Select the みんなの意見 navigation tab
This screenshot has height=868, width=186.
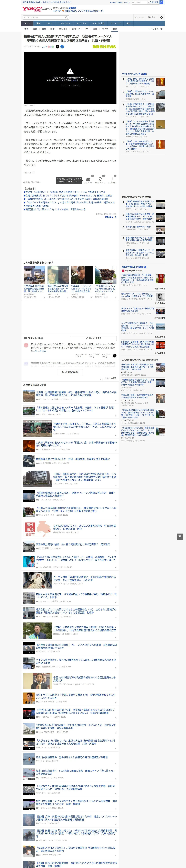click(x=99, y=24)
